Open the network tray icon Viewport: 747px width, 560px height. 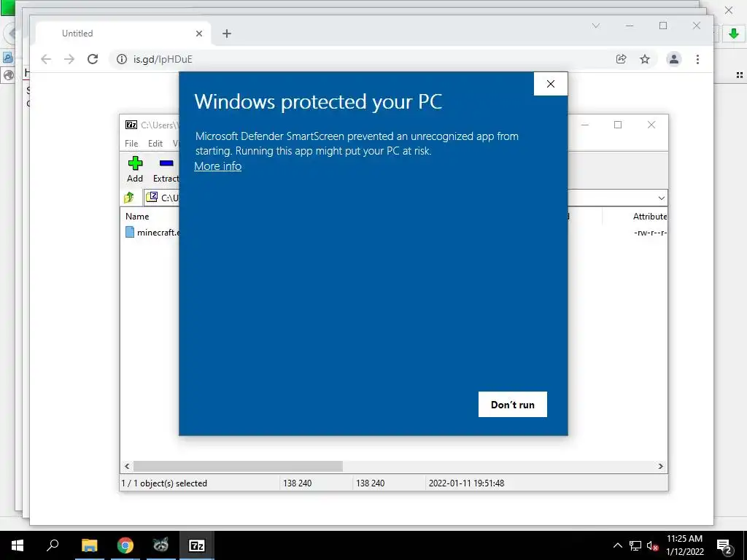pyautogui.click(x=635, y=545)
